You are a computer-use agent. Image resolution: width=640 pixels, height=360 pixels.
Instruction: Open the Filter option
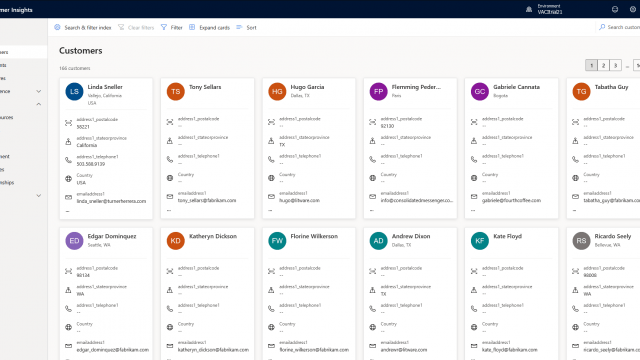tap(171, 27)
